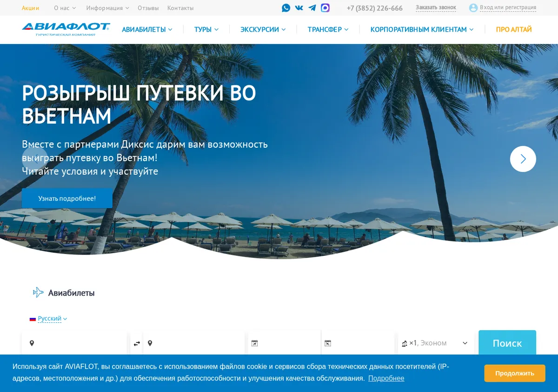The width and height of the screenshot is (558, 392).
Task: Go to next slide arrow
Action: (523, 159)
